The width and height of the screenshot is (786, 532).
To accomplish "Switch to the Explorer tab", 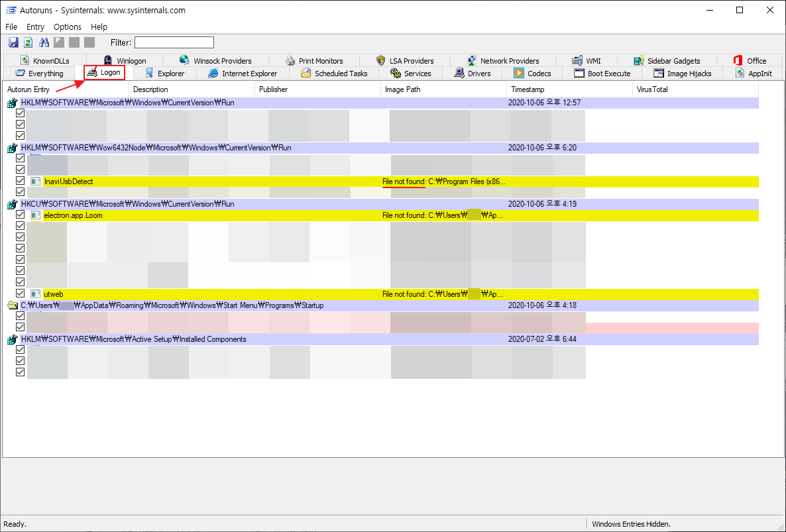I will [x=165, y=73].
